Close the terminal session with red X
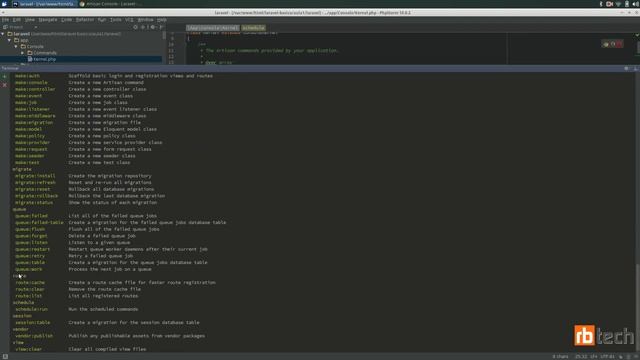640x360 pixels. (4, 85)
